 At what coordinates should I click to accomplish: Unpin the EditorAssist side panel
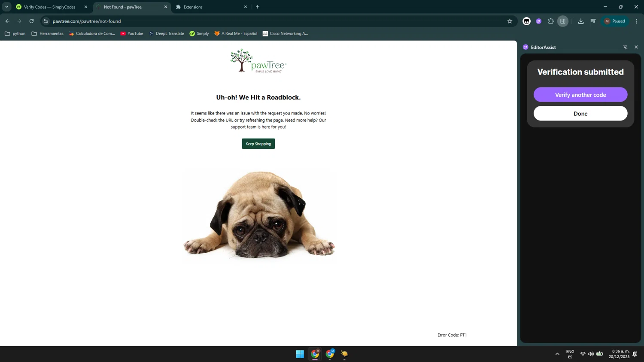tap(625, 47)
